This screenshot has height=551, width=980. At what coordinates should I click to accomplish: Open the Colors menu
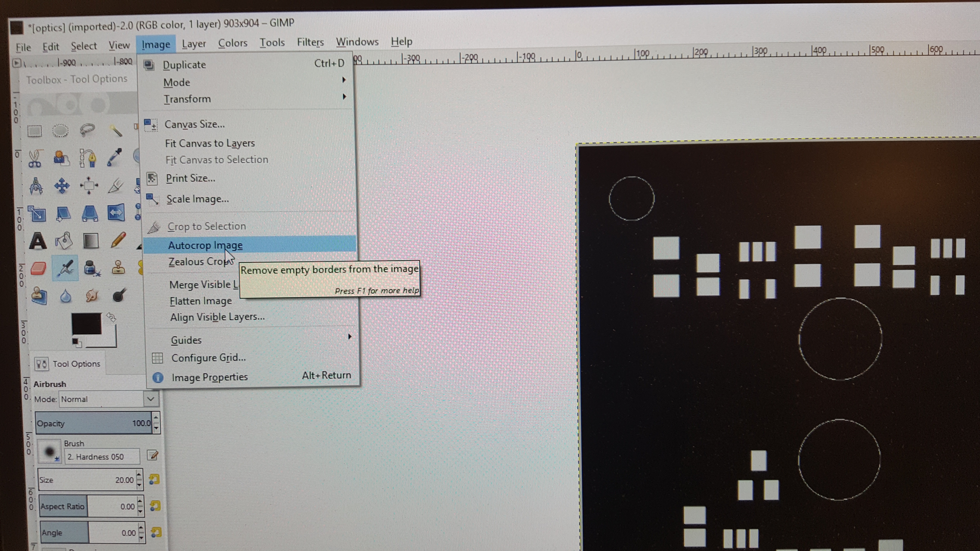pyautogui.click(x=232, y=43)
